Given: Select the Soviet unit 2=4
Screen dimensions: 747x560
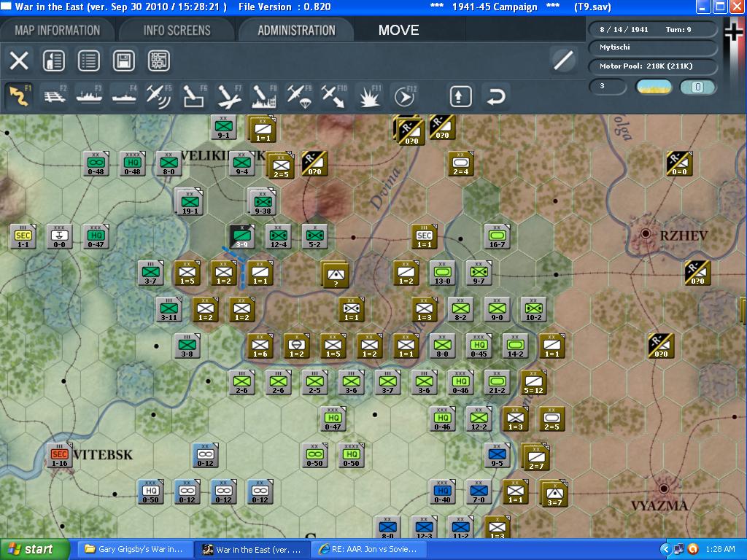Looking at the screenshot, I should [x=461, y=164].
